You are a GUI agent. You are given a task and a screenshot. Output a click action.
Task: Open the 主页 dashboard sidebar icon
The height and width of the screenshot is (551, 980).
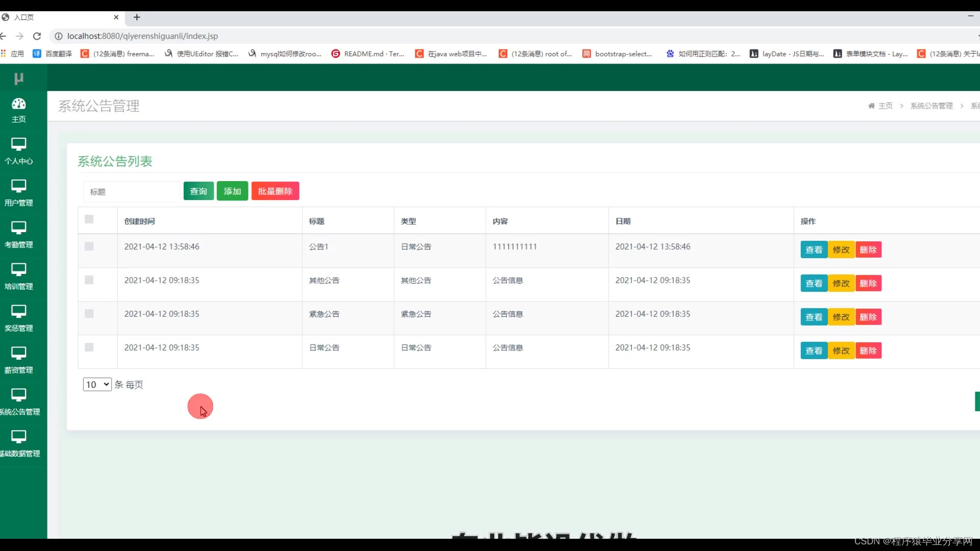[x=19, y=104]
